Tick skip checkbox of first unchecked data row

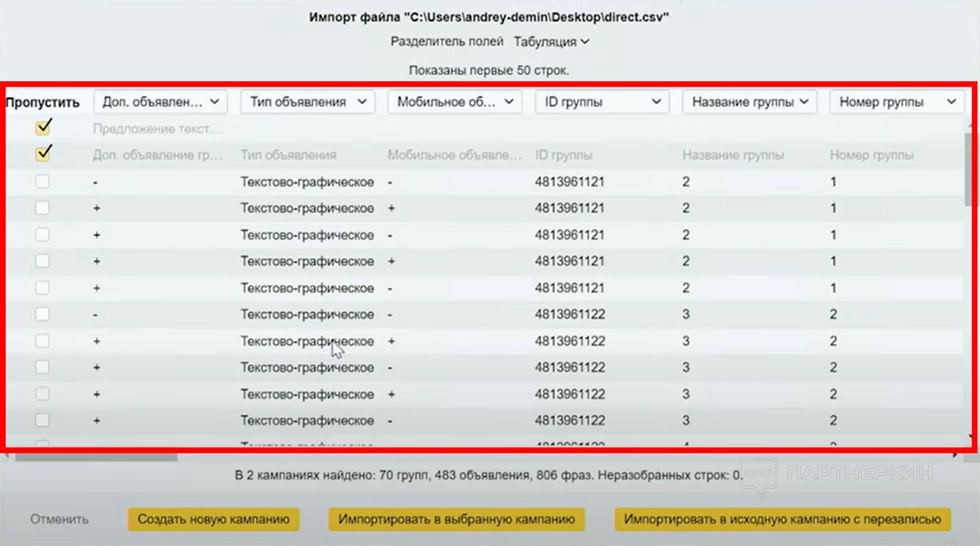pyautogui.click(x=42, y=183)
